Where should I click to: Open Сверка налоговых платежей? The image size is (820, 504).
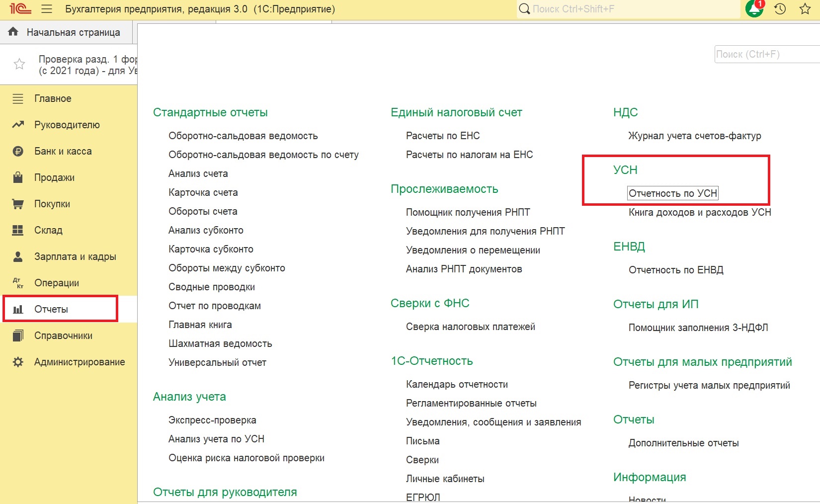(x=471, y=327)
